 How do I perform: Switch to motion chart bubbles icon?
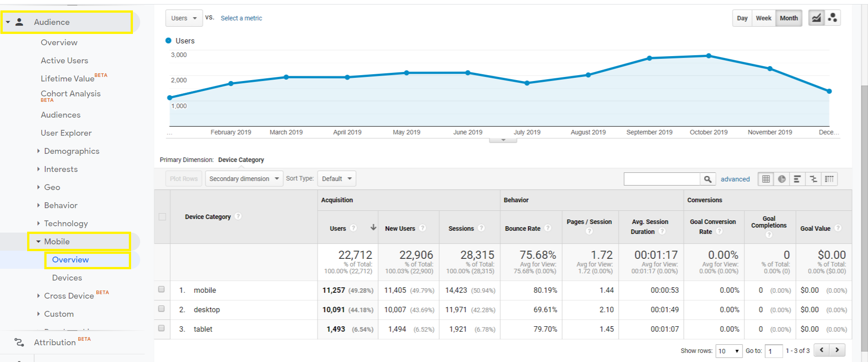832,18
